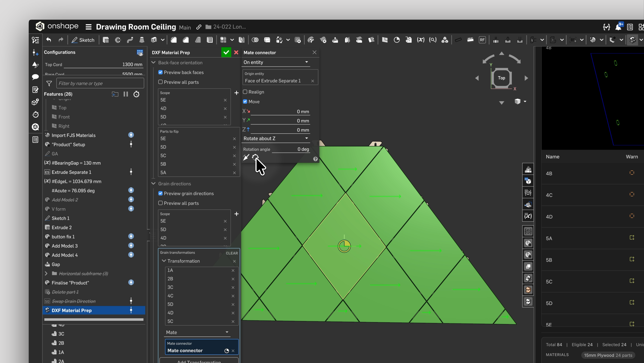The image size is (644, 363).
Task: Click the pause regeneration icon beside Features
Action: [x=126, y=94]
